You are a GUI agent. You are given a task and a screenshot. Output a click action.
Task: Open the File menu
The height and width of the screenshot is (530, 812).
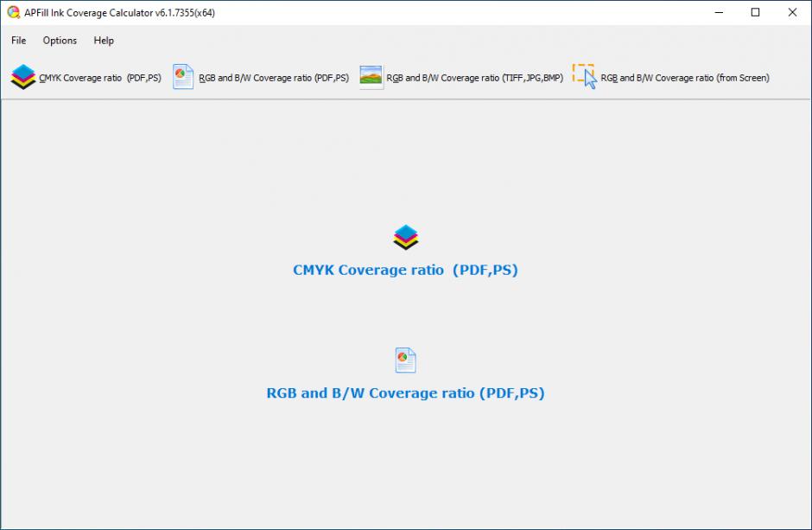click(19, 41)
